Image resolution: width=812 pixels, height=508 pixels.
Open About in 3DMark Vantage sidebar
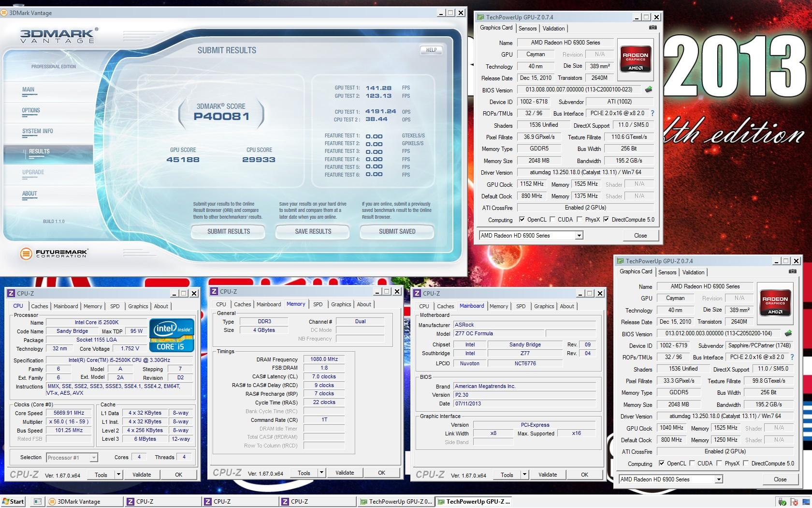[29, 194]
